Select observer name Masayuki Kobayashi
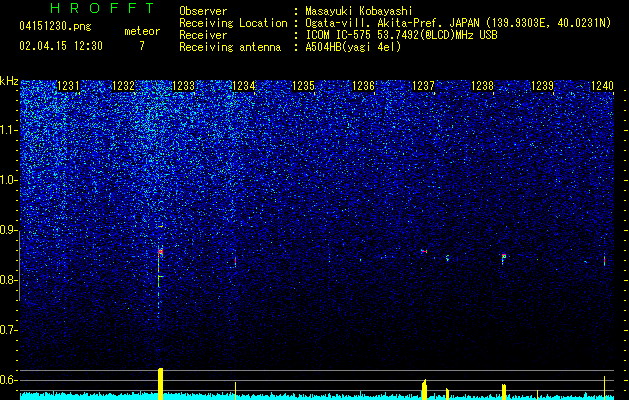This screenshot has width=629, height=400. pyautogui.click(x=359, y=11)
